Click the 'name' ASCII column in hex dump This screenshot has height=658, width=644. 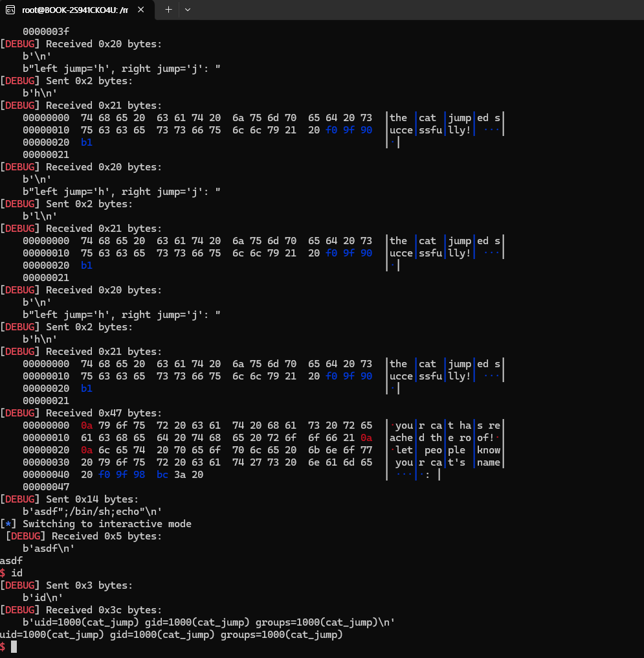click(489, 462)
